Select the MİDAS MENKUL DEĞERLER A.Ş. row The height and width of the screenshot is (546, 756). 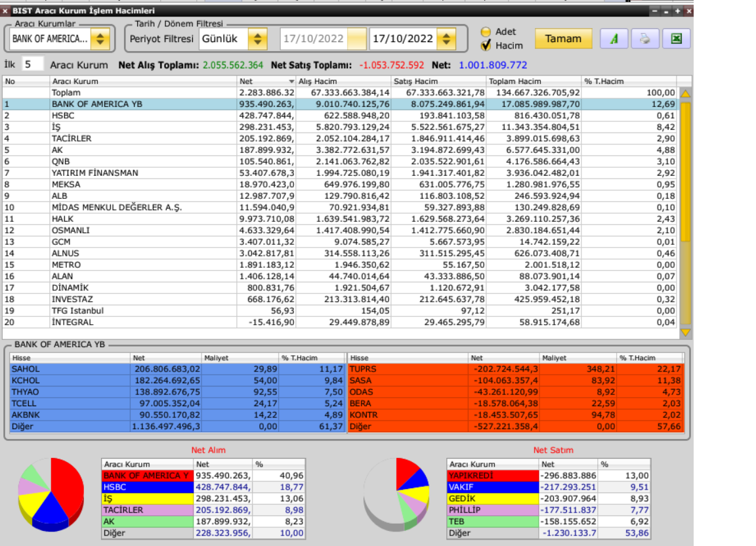click(340, 207)
